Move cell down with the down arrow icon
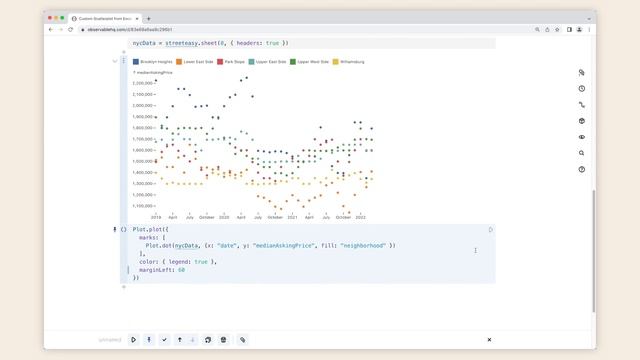 [193, 340]
